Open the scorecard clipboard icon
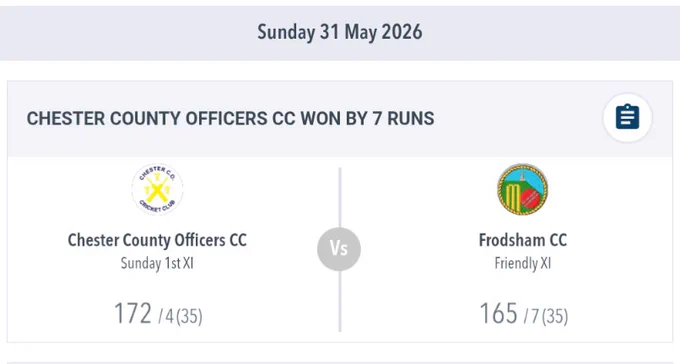 tap(627, 117)
